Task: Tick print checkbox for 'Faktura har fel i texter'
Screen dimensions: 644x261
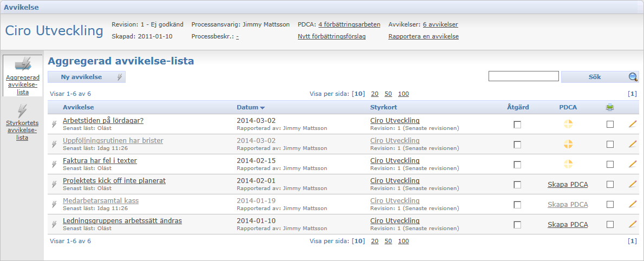Action: coord(610,165)
